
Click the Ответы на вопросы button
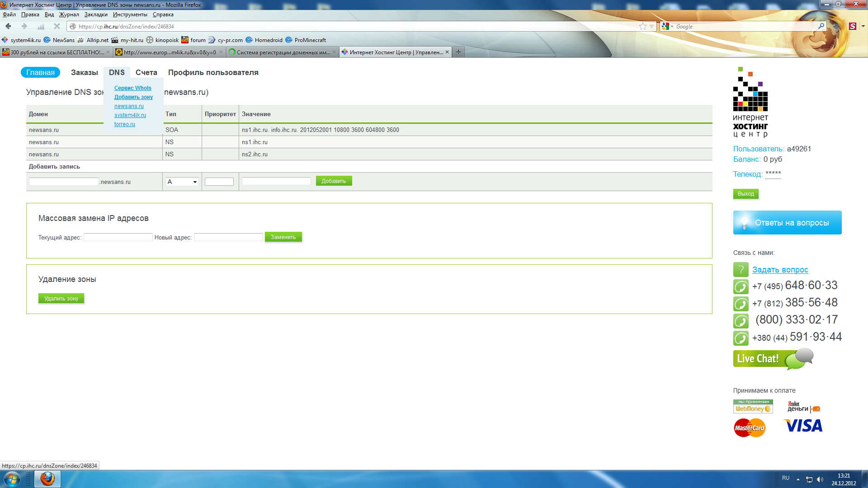click(x=788, y=222)
